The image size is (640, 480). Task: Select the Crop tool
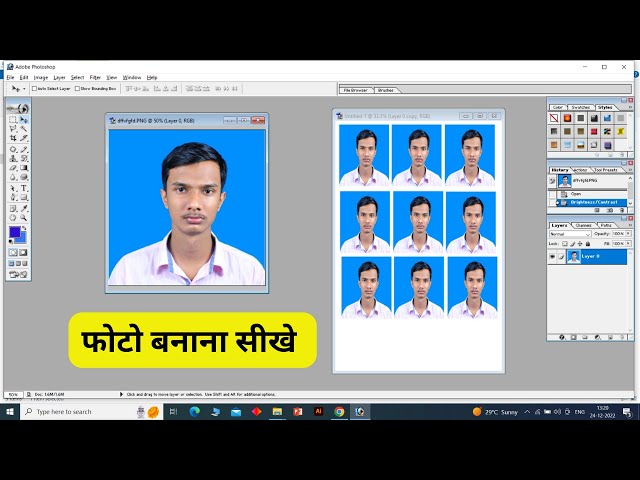coord(13,138)
